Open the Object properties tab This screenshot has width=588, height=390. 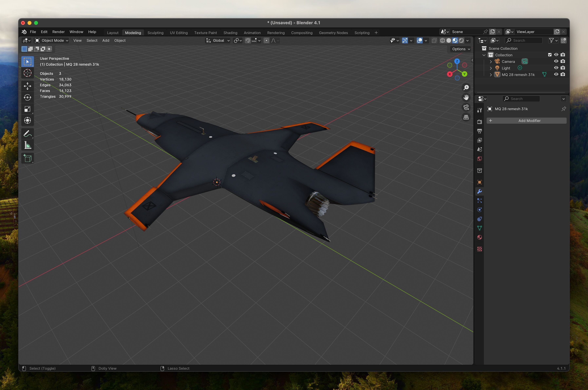[x=480, y=182]
